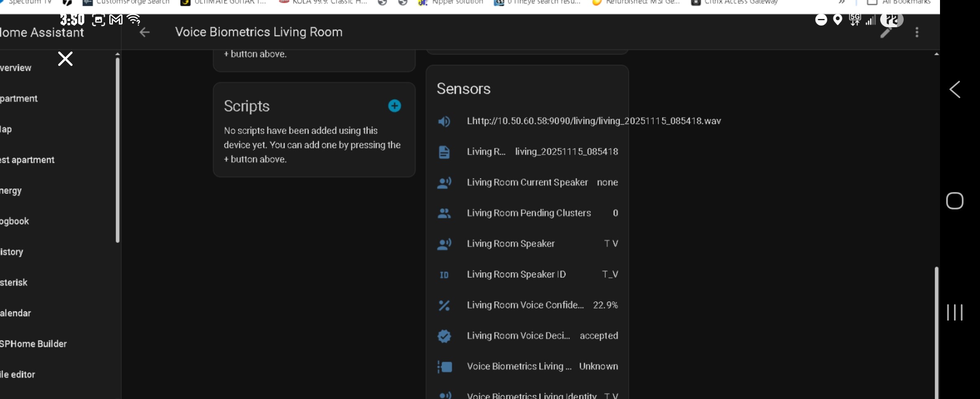The image size is (980, 399).
Task: Click the back arrow in header
Action: 144,32
